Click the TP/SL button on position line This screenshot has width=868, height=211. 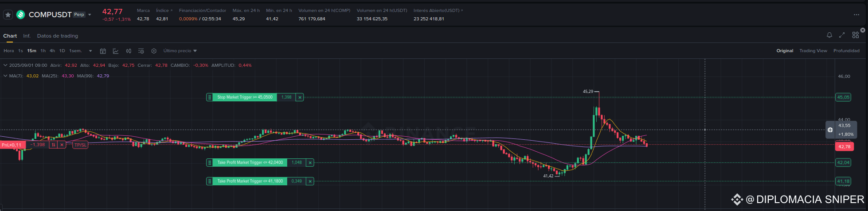tap(80, 145)
